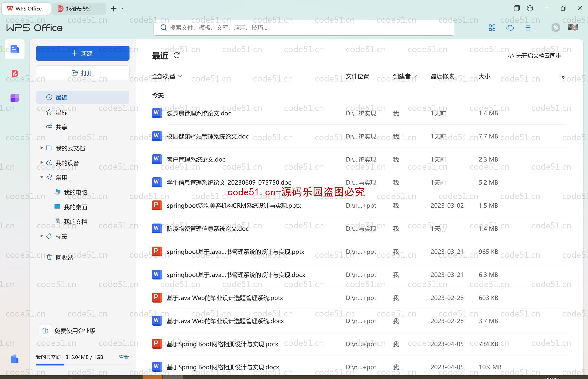Open the 创建者 filter dropdown

pyautogui.click(x=405, y=76)
